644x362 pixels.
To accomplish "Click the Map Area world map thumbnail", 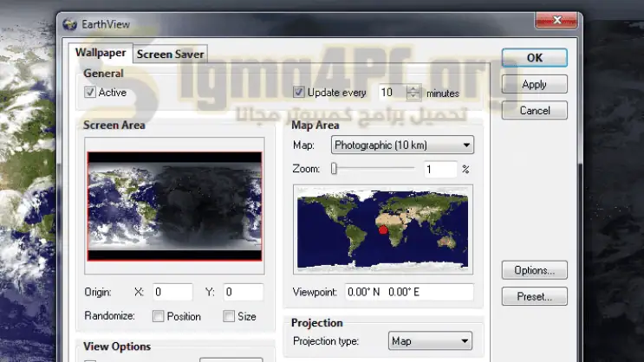I will click(383, 229).
